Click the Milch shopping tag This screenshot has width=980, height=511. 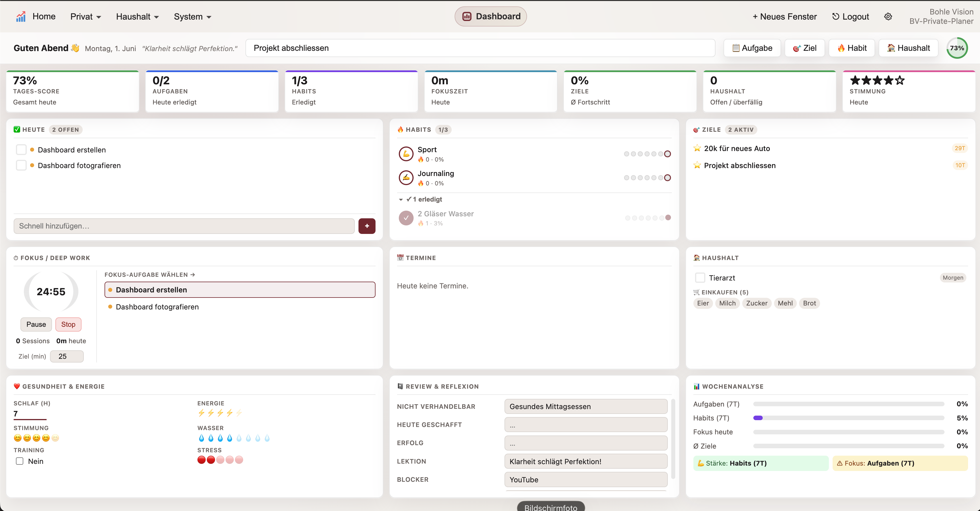(x=727, y=303)
